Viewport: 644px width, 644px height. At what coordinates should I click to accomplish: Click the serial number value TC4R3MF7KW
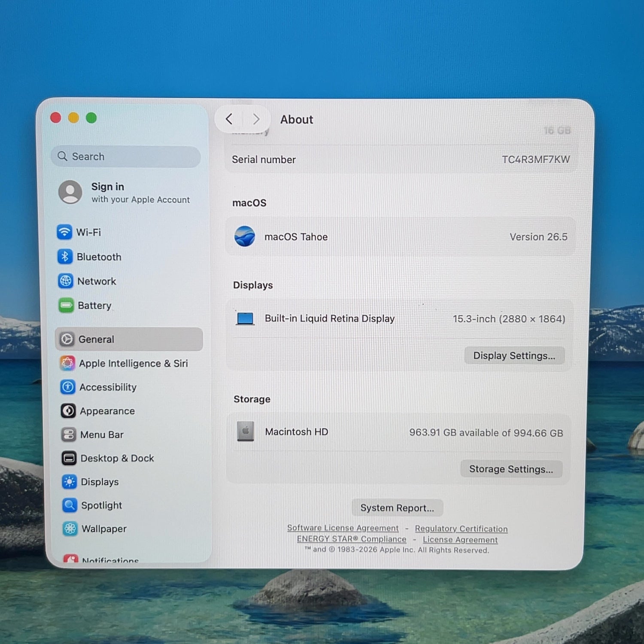(536, 160)
